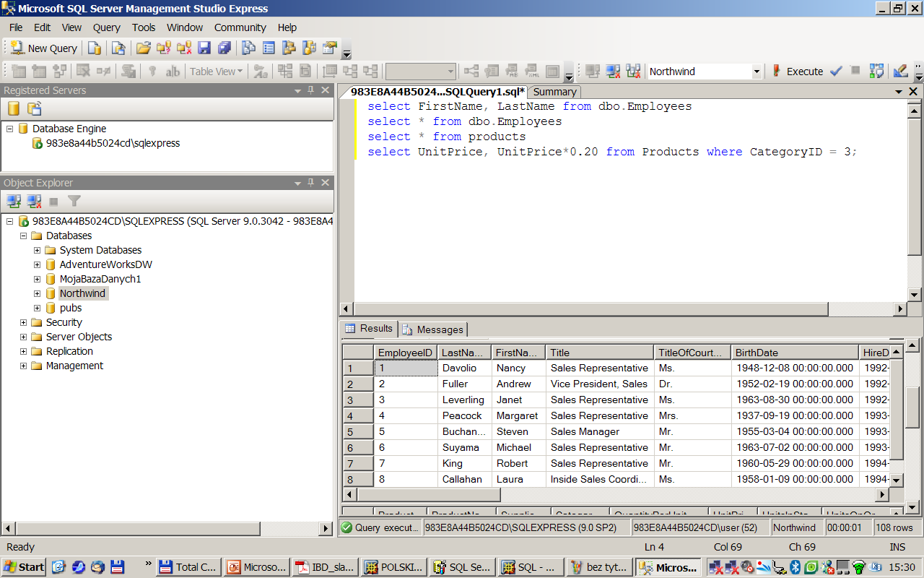Open the Registered Servers toolbar icon
The width and height of the screenshot is (924, 578).
coord(248,48)
